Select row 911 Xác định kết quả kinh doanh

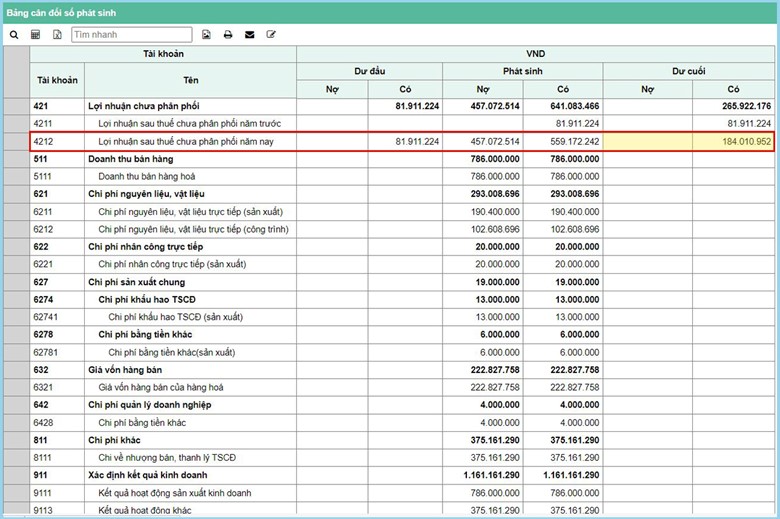[152, 475]
